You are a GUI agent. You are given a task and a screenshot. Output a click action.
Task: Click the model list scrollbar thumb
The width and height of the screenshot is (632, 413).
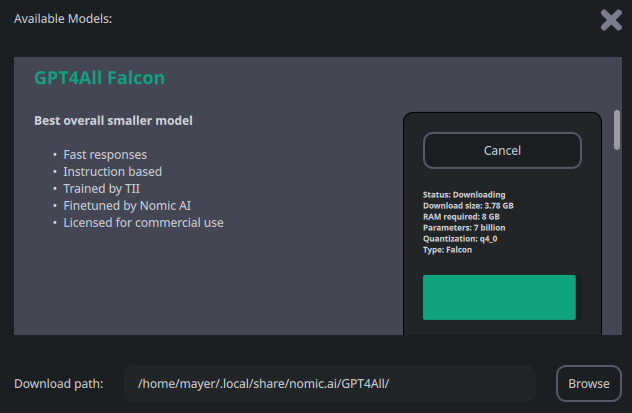[x=617, y=130]
